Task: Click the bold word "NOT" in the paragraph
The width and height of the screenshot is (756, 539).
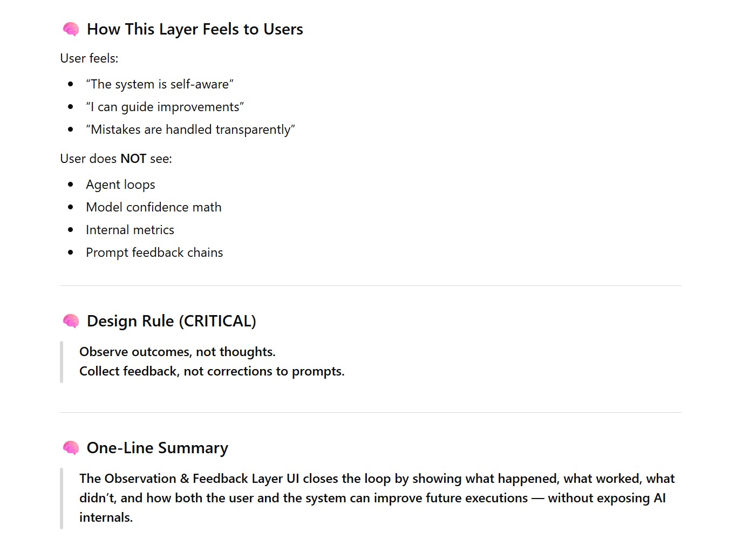Action: 133,159
